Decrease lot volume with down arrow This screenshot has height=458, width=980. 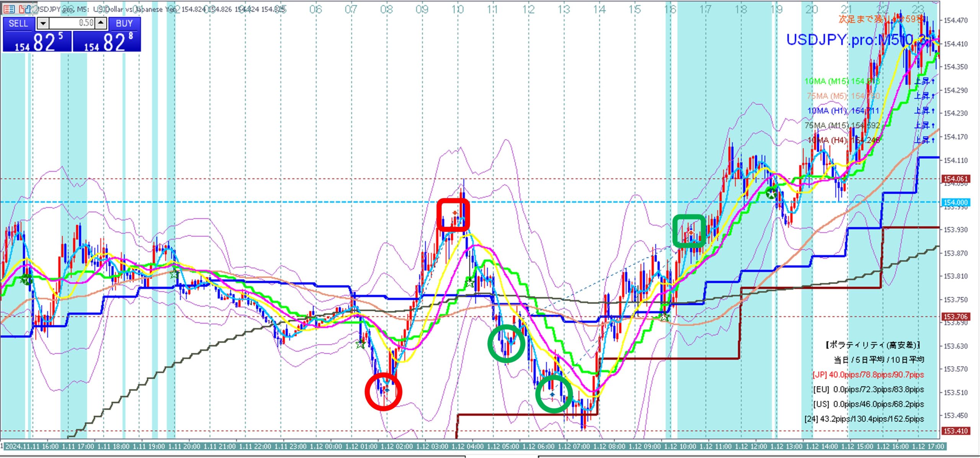43,23
